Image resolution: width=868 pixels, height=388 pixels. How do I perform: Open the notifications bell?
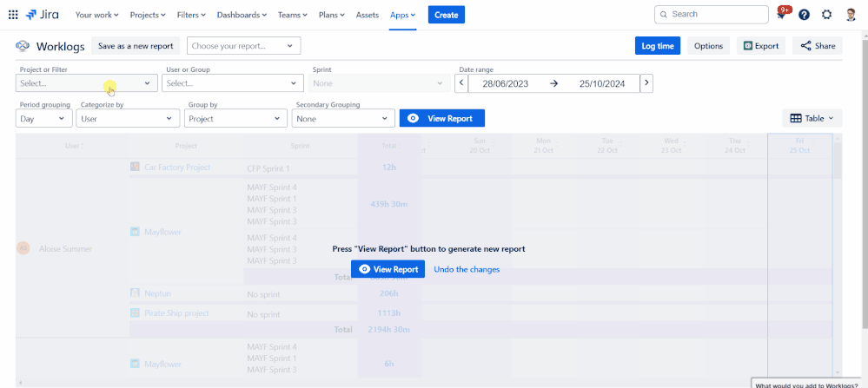782,15
